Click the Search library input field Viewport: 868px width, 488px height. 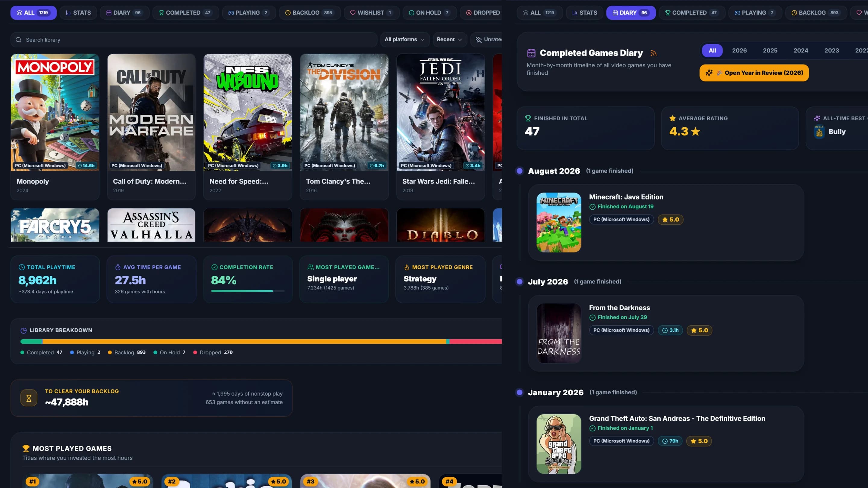tap(194, 40)
